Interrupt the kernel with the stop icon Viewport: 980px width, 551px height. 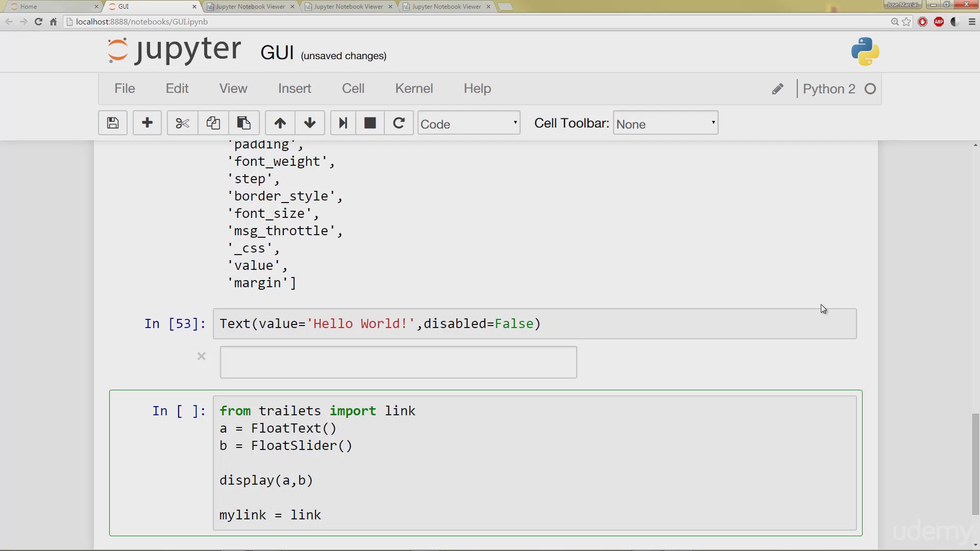[370, 123]
